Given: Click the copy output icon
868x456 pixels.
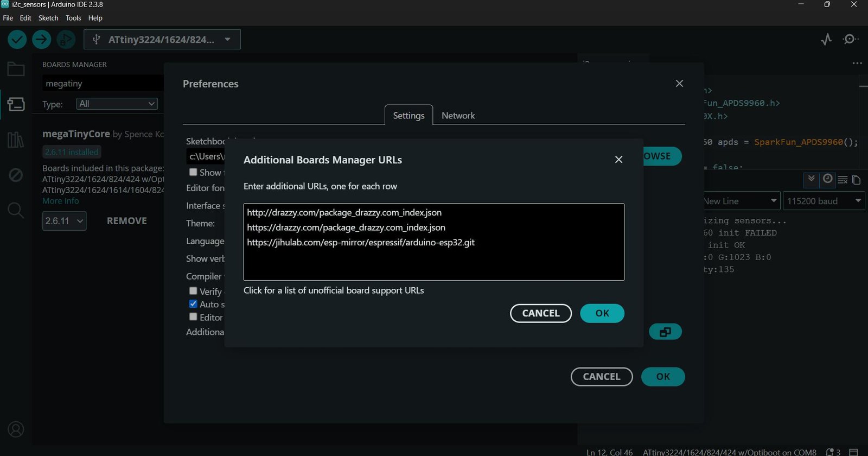Looking at the screenshot, I should pyautogui.click(x=856, y=180).
